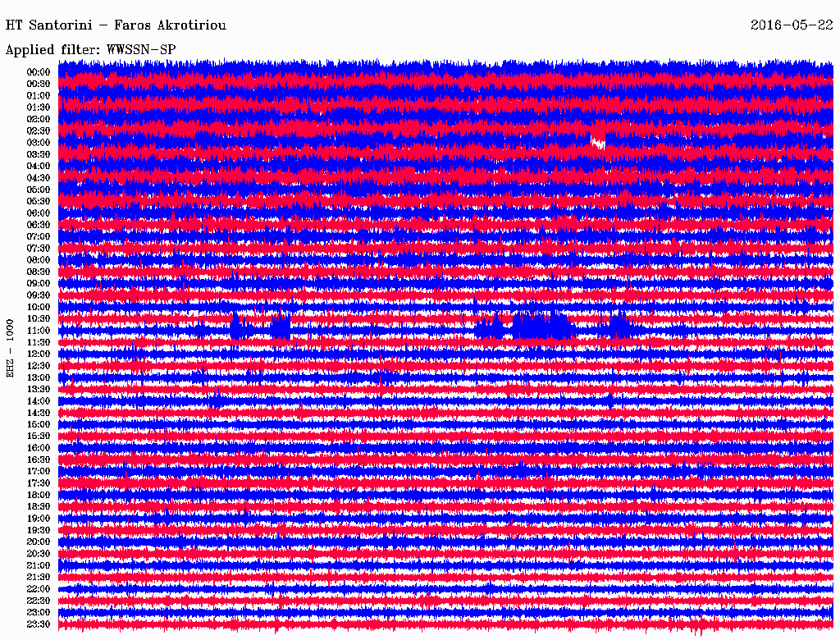Select the 17:30 time label
This screenshot has height=640, width=840.
[x=39, y=483]
